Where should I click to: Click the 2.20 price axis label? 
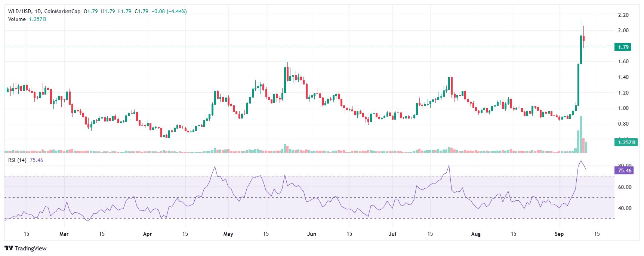[623, 15]
